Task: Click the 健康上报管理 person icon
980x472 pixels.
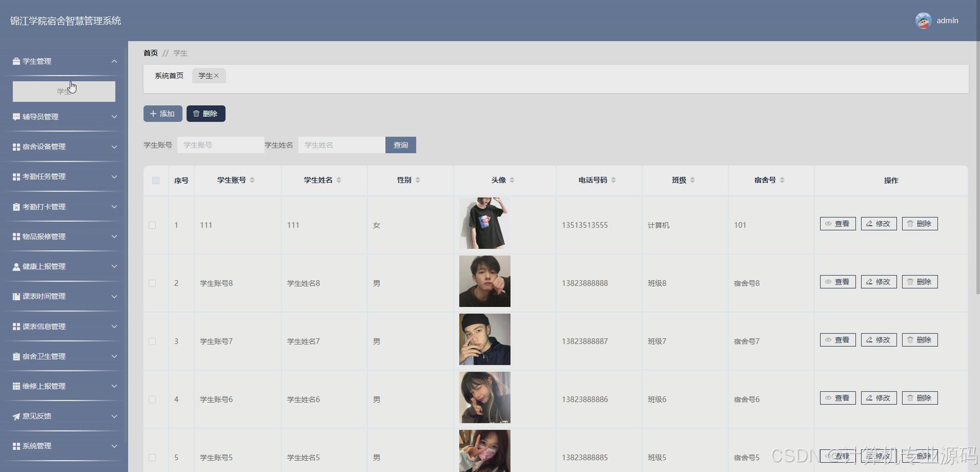Action: coord(16,267)
